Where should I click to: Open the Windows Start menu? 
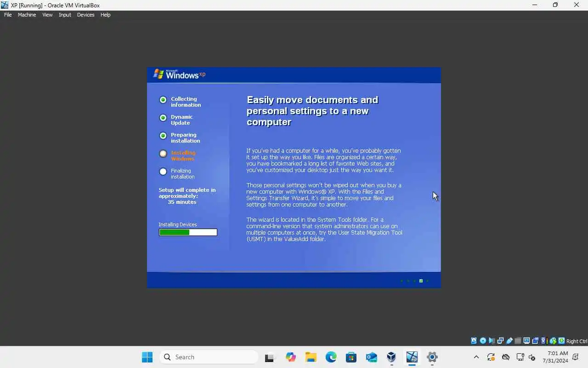coord(147,357)
